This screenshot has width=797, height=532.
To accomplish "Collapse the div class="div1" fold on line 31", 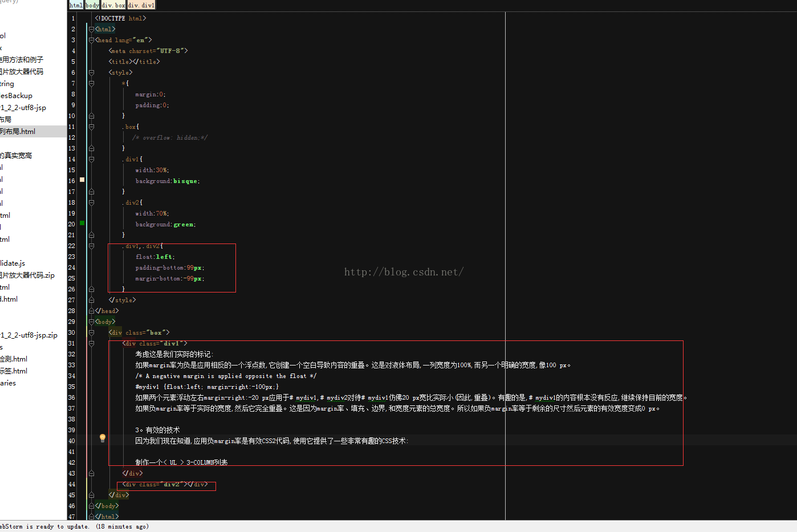I will click(91, 343).
